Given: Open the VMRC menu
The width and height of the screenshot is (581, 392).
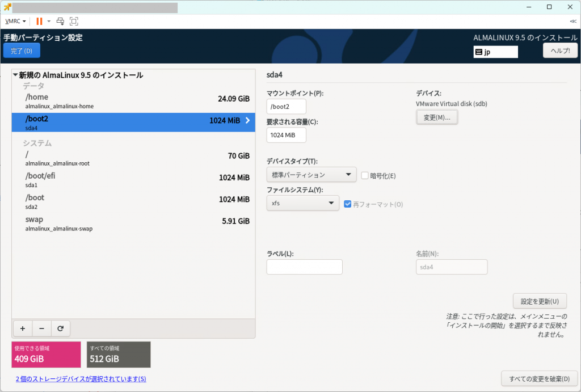Looking at the screenshot, I should point(15,22).
